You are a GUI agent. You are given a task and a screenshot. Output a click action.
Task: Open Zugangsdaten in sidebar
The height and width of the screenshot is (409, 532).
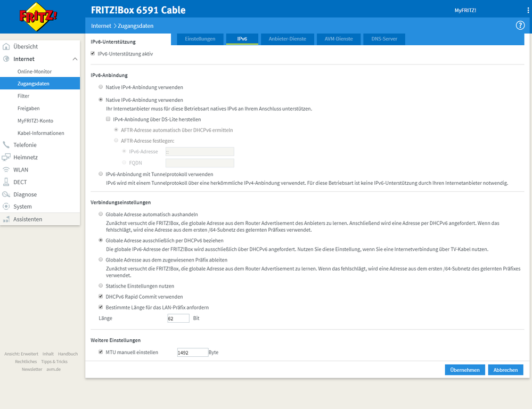click(x=40, y=84)
